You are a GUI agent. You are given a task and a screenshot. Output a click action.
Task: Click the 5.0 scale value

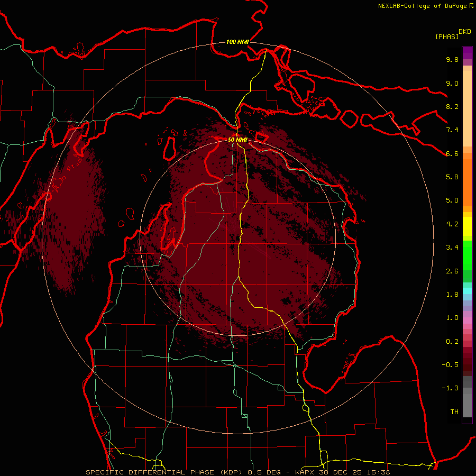pos(452,200)
